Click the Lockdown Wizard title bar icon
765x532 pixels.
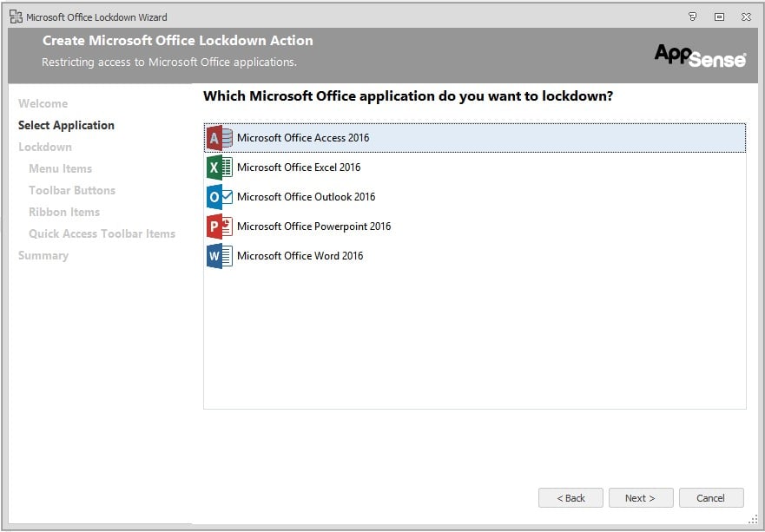click(x=16, y=17)
